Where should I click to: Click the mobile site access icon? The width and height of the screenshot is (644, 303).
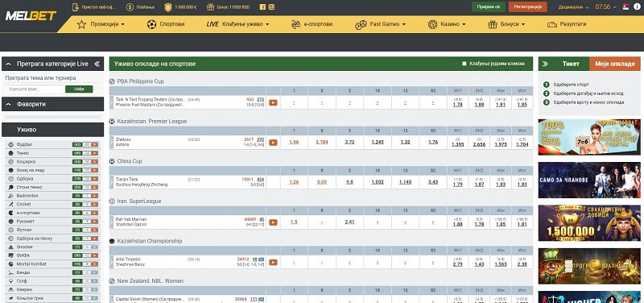pos(76,7)
